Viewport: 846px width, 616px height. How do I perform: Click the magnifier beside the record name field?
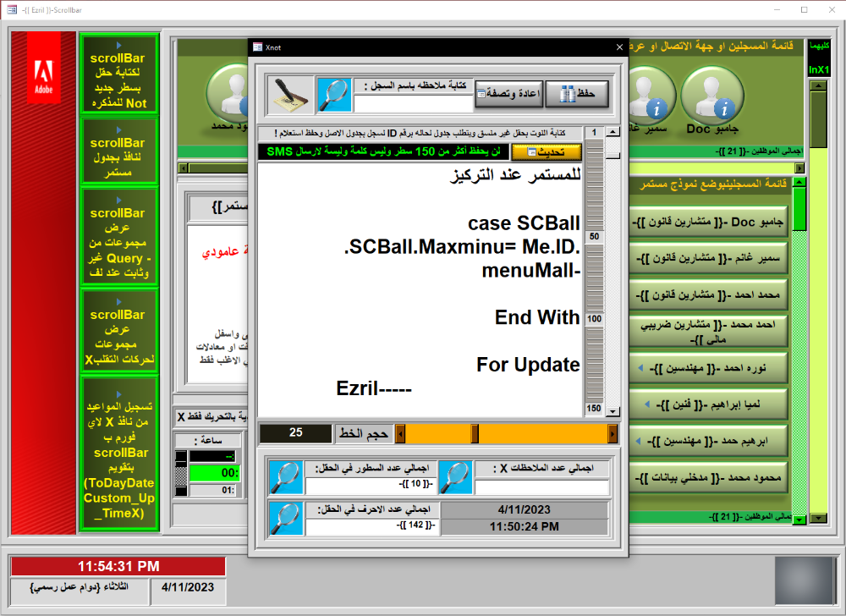pyautogui.click(x=333, y=96)
